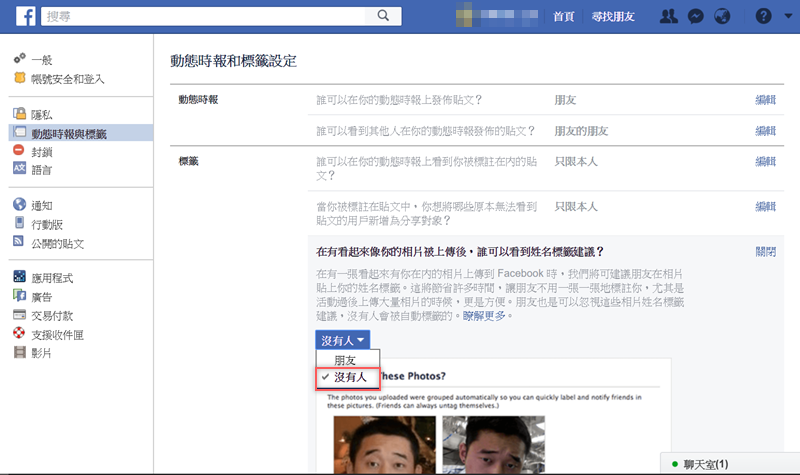The image size is (800, 475).
Task: Open 語言 language settings
Action: pyautogui.click(x=42, y=170)
